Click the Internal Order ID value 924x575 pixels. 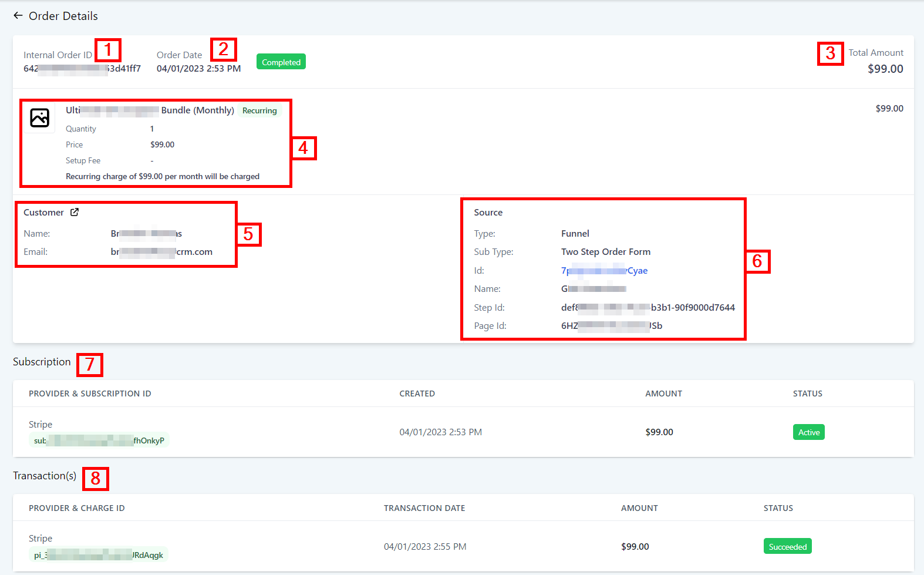coord(82,69)
